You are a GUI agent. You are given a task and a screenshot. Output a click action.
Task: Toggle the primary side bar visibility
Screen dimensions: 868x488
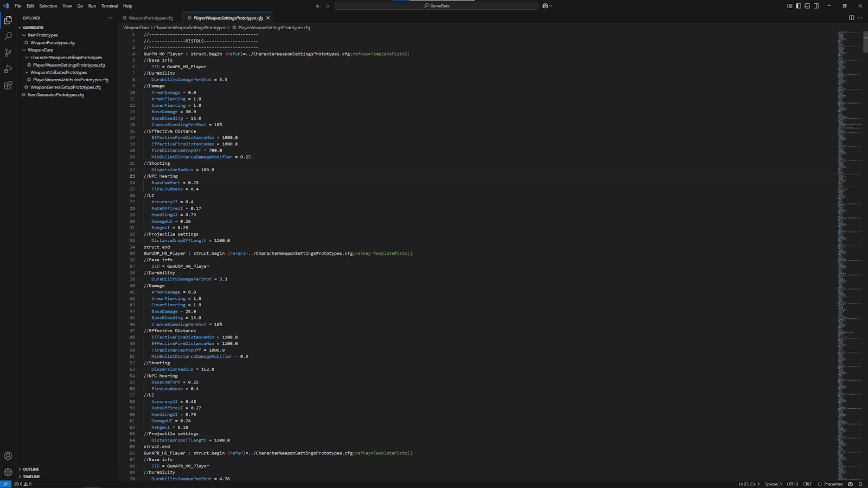pos(799,6)
